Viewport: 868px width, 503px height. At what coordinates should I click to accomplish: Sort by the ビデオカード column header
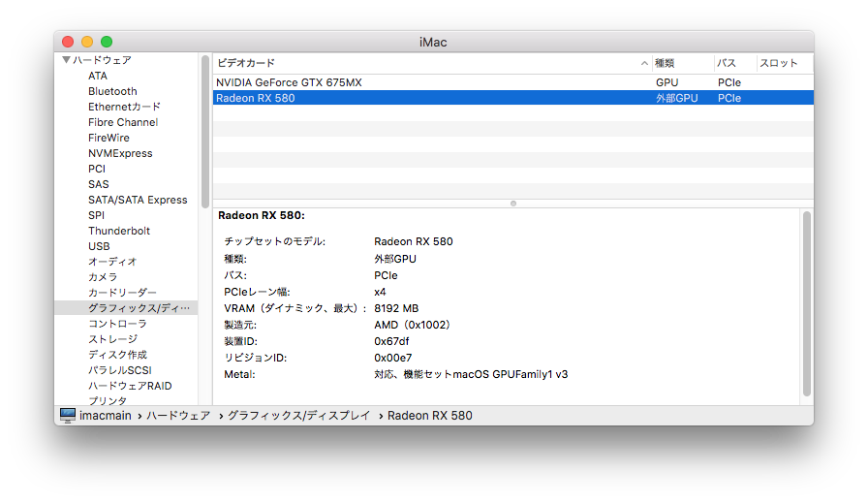tap(246, 63)
